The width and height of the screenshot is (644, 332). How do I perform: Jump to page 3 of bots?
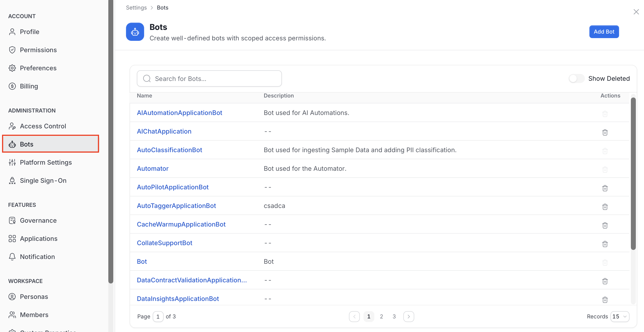tap(394, 317)
